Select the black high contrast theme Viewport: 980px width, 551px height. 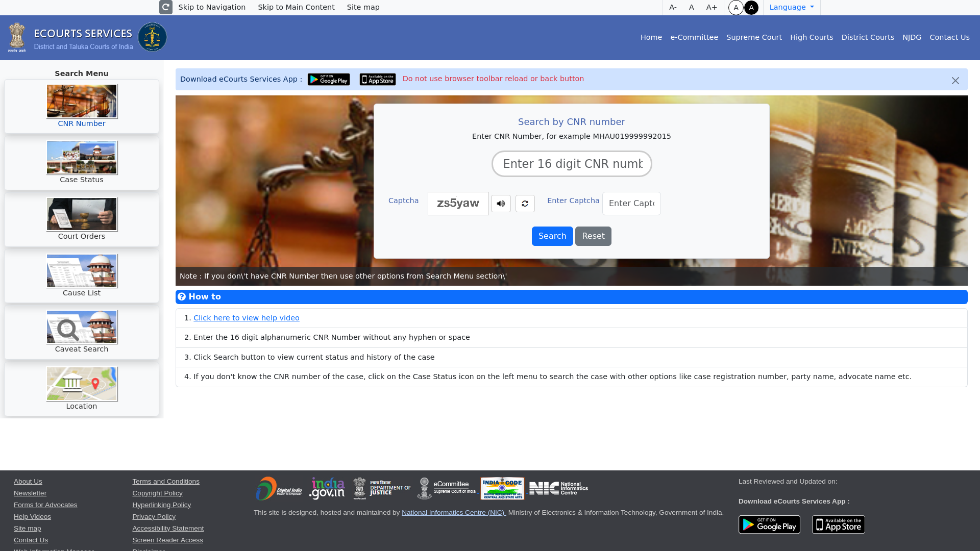click(751, 8)
